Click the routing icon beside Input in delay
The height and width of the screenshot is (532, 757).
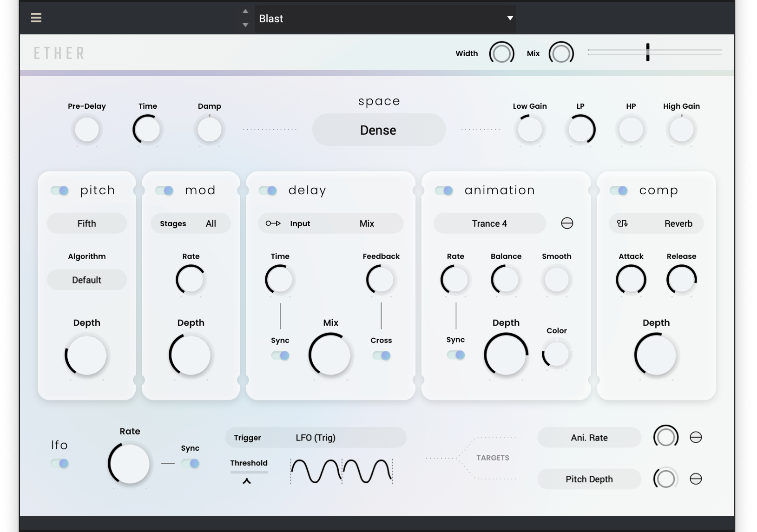point(273,223)
